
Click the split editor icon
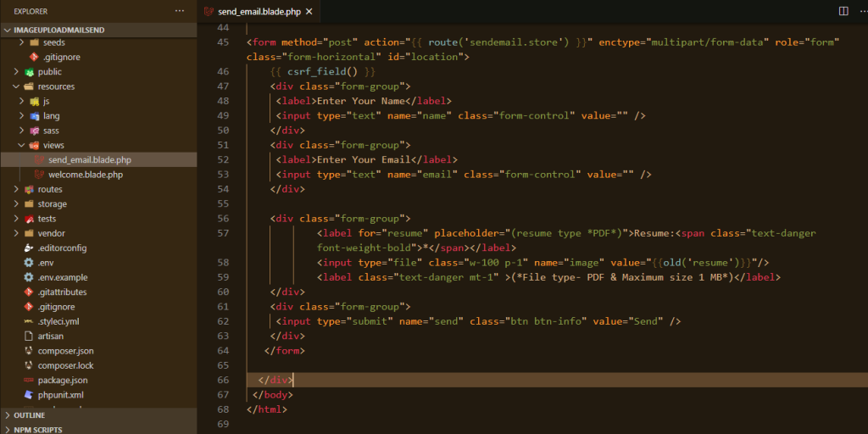point(843,11)
